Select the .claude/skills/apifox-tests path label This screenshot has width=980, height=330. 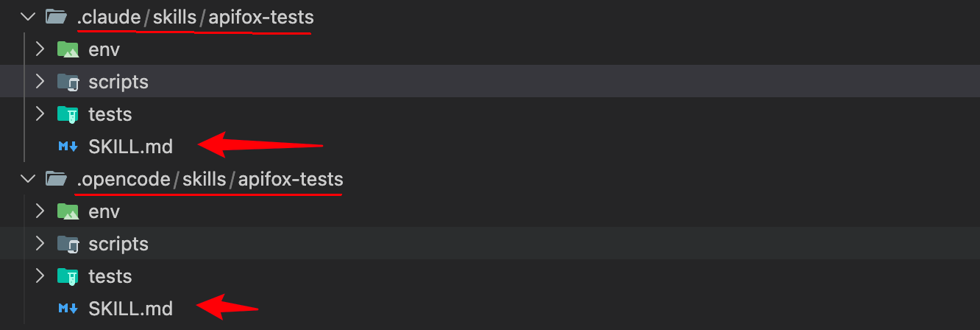click(195, 17)
